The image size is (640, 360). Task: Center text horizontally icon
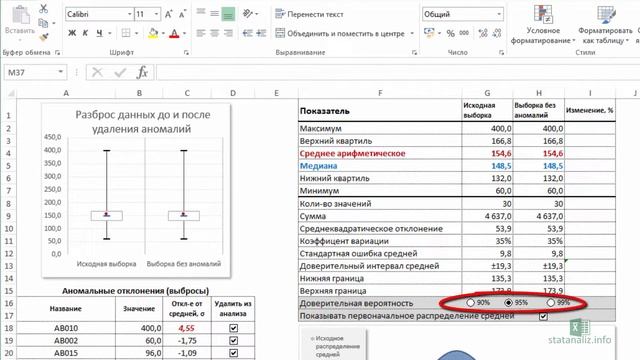(214, 33)
